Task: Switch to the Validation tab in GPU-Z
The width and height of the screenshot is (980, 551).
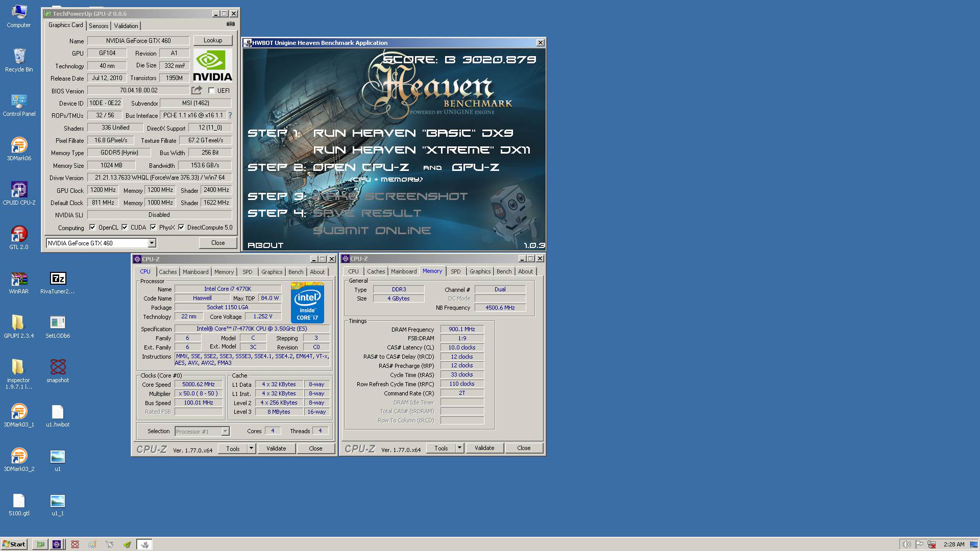Action: pos(126,26)
